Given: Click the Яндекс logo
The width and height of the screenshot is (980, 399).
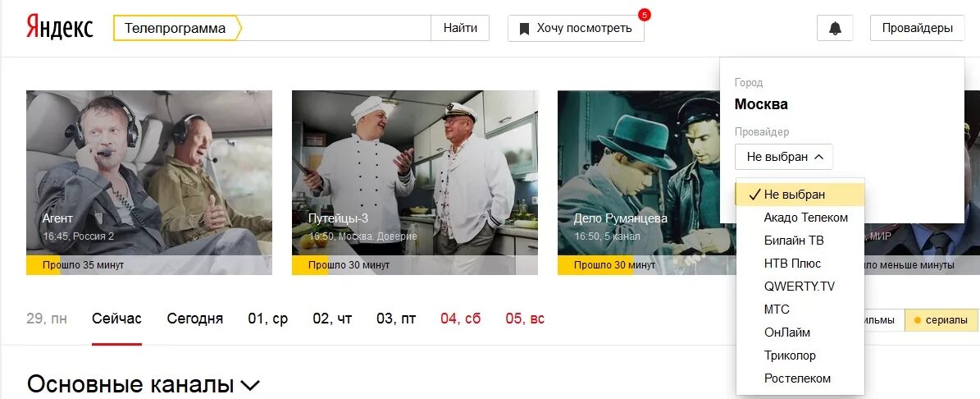Looking at the screenshot, I should pos(59,28).
